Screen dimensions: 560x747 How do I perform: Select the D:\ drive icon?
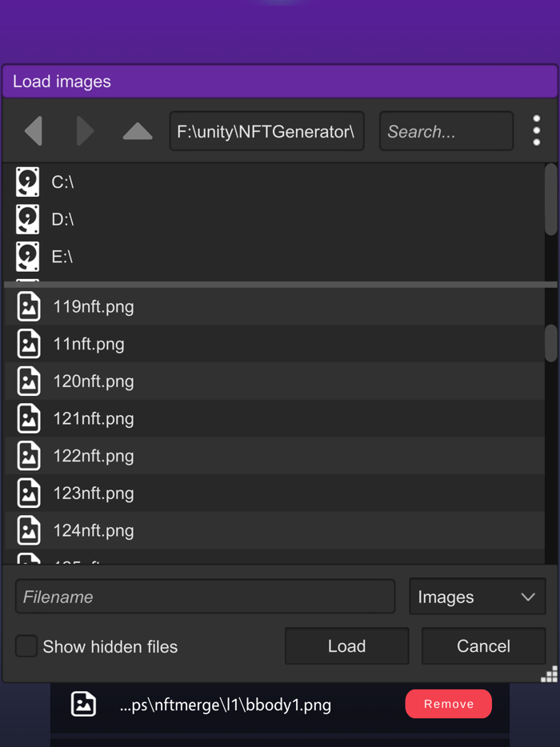click(x=28, y=219)
